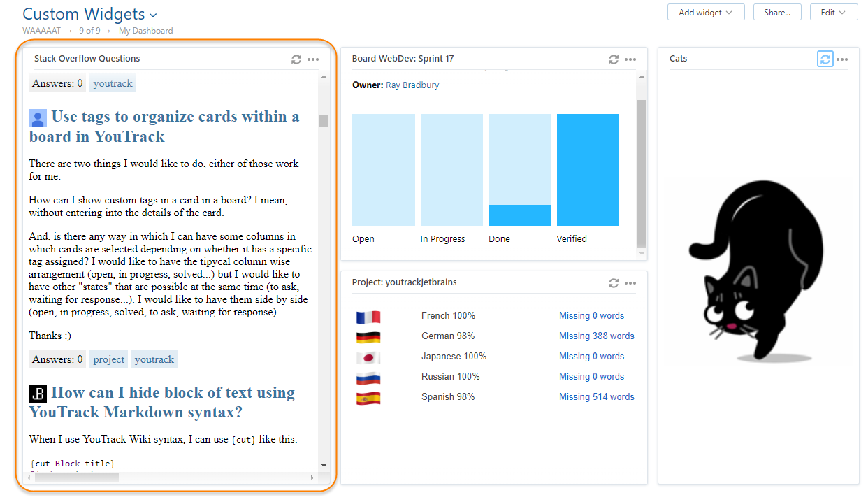Click the 'Project: youtrackjetbrains' title

[404, 282]
